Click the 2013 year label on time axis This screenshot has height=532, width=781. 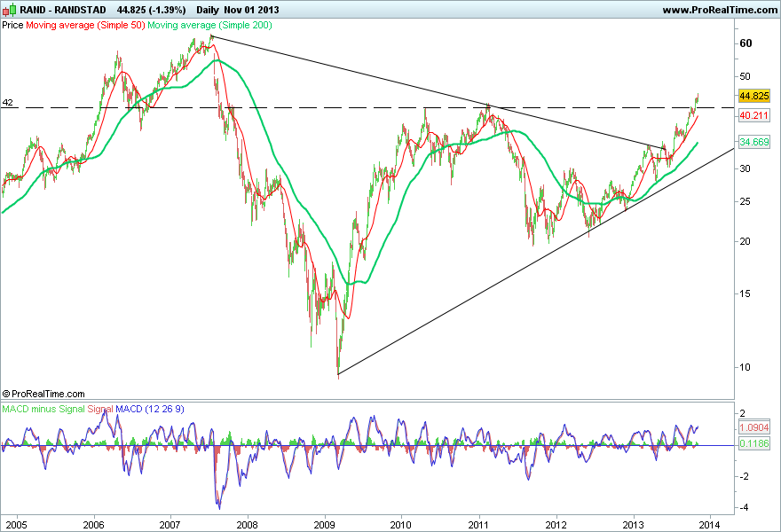tap(634, 525)
